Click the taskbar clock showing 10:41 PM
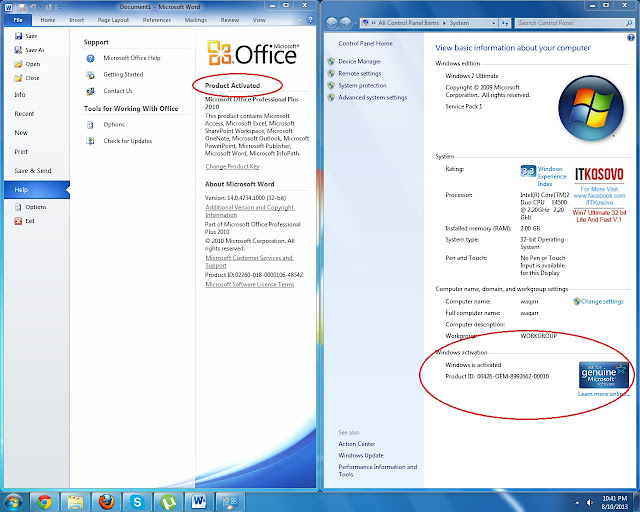Viewport: 640px width, 512px height. 615,502
